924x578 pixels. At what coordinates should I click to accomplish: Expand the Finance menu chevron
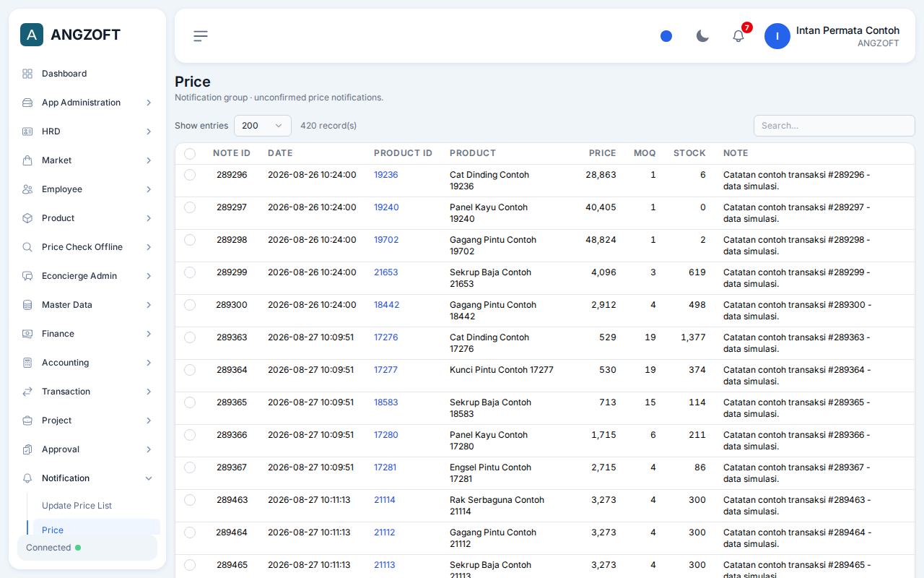coord(149,334)
